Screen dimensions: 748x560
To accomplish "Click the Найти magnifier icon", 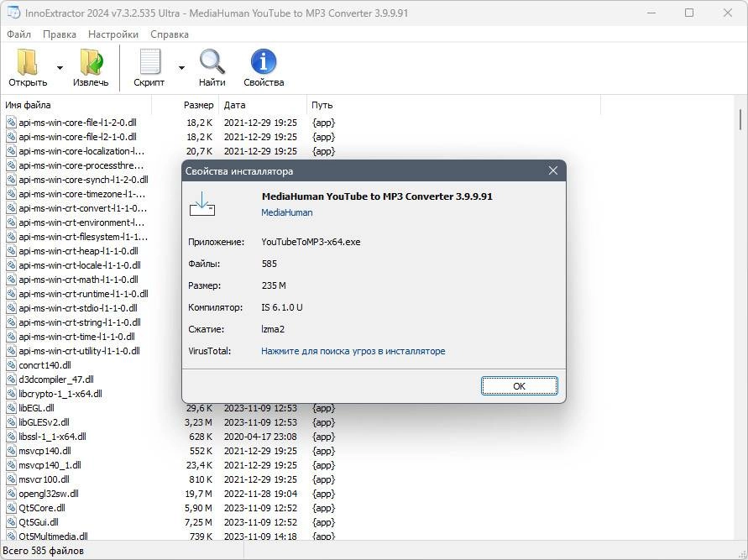I will pyautogui.click(x=212, y=62).
